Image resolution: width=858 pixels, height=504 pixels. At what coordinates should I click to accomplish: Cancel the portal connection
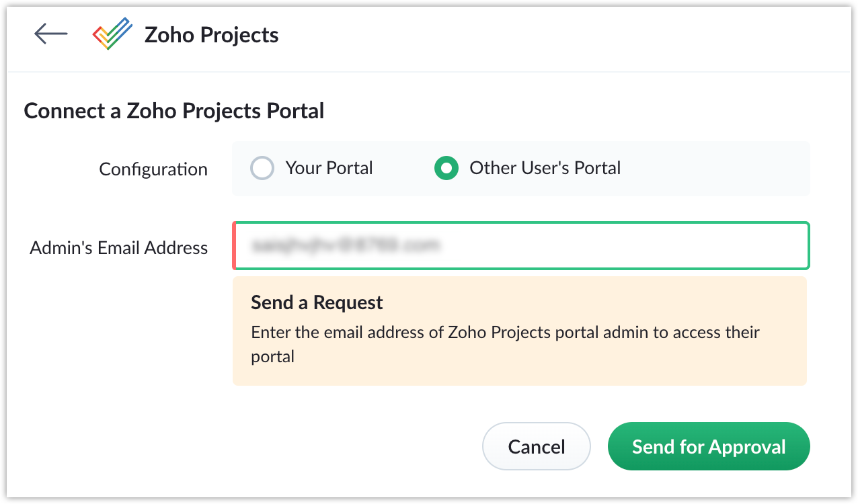tap(537, 446)
